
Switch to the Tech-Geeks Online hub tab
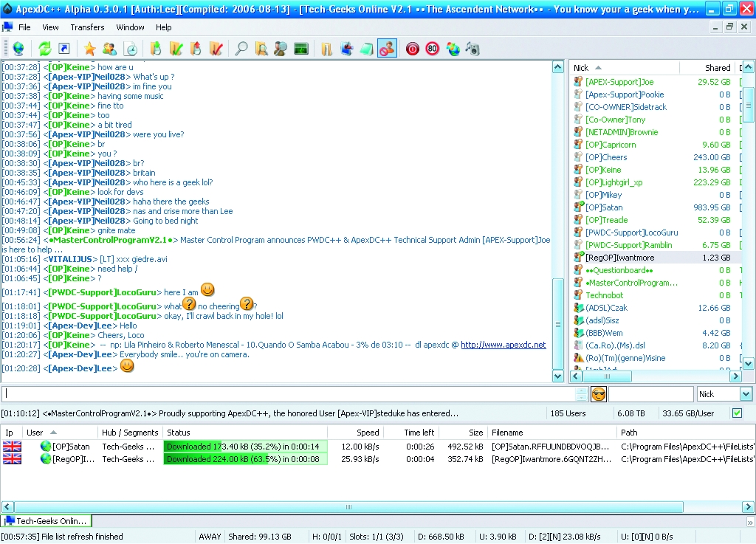point(46,521)
